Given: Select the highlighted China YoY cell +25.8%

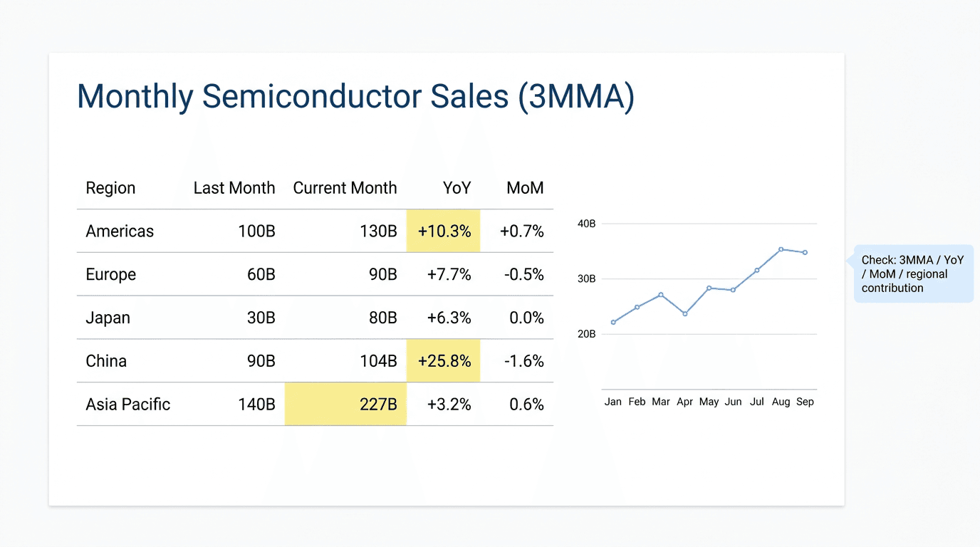Looking at the screenshot, I should (444, 361).
